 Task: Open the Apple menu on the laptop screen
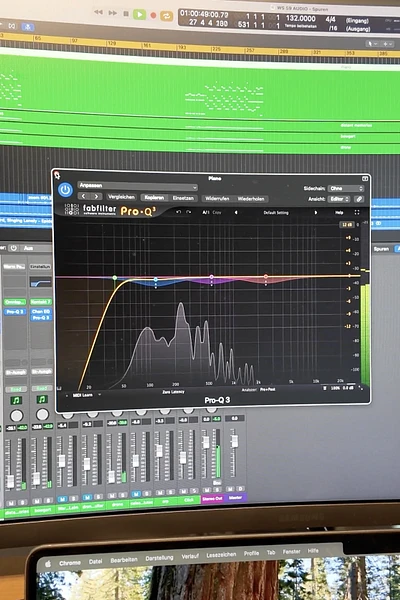(x=48, y=564)
